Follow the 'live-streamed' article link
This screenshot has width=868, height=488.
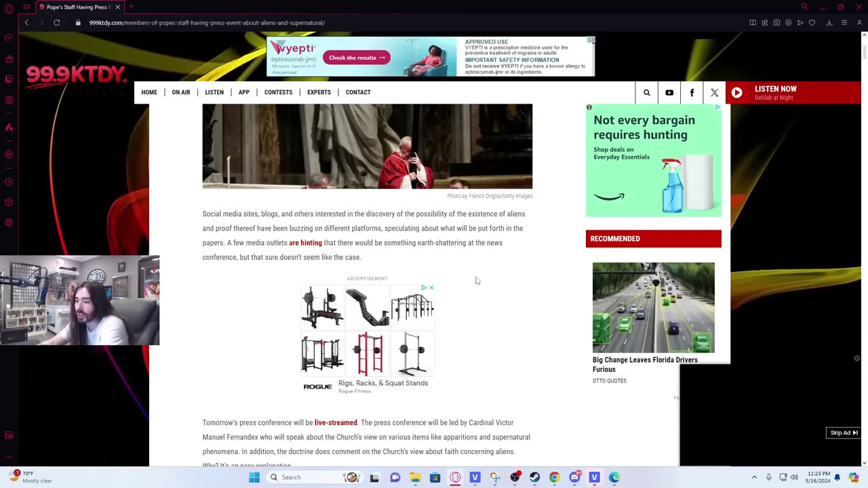pyautogui.click(x=336, y=423)
